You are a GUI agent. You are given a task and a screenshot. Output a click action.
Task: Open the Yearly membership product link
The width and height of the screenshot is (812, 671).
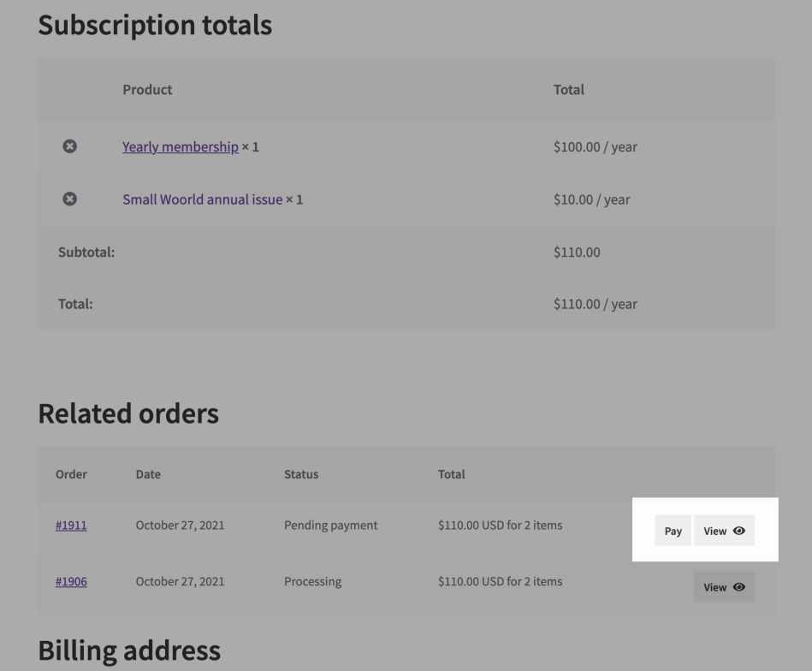(180, 147)
